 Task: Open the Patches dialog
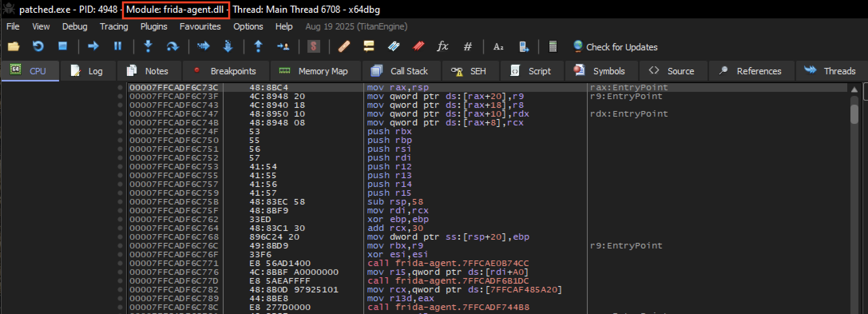tap(344, 47)
